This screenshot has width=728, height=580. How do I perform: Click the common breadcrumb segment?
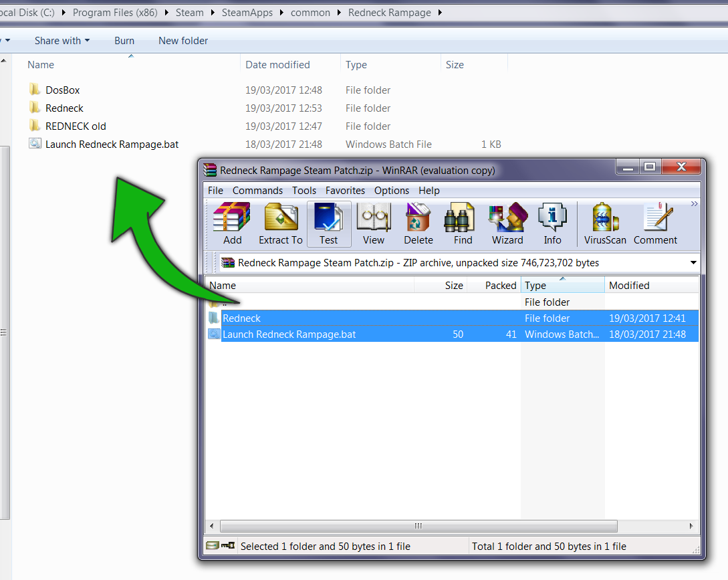(x=310, y=13)
